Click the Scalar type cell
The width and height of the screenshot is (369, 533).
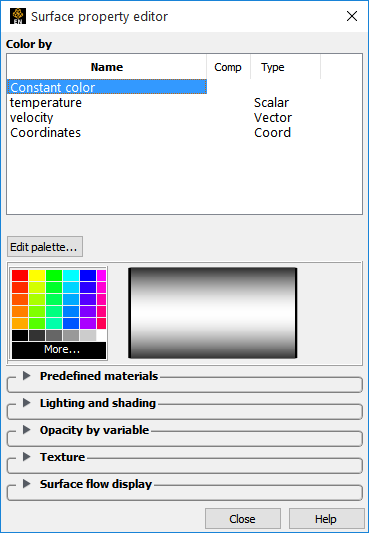[x=271, y=102]
